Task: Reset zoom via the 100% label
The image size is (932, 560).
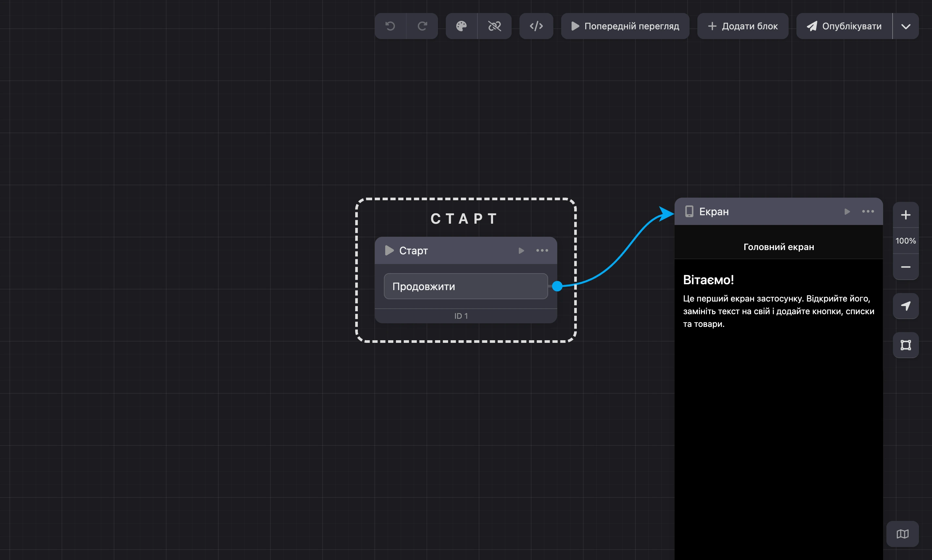Action: click(x=906, y=241)
